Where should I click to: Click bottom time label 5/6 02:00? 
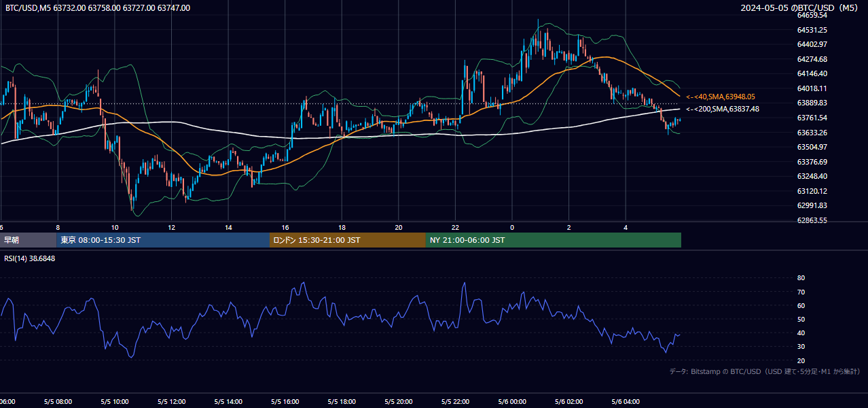[569, 402]
